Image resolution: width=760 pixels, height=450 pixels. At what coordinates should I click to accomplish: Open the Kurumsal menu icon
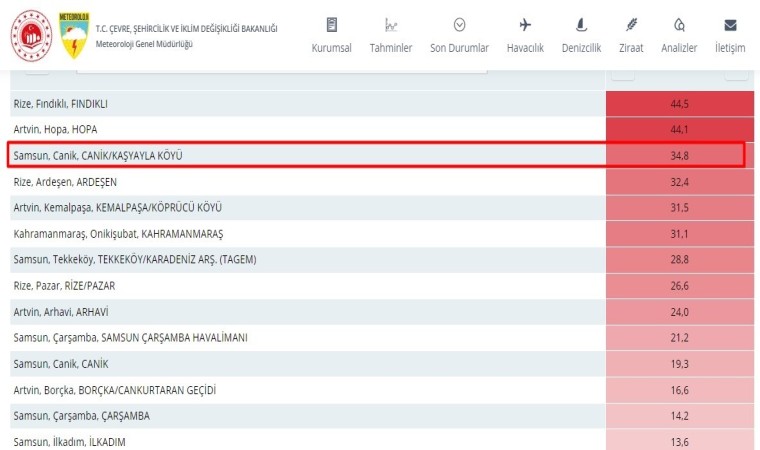click(331, 25)
